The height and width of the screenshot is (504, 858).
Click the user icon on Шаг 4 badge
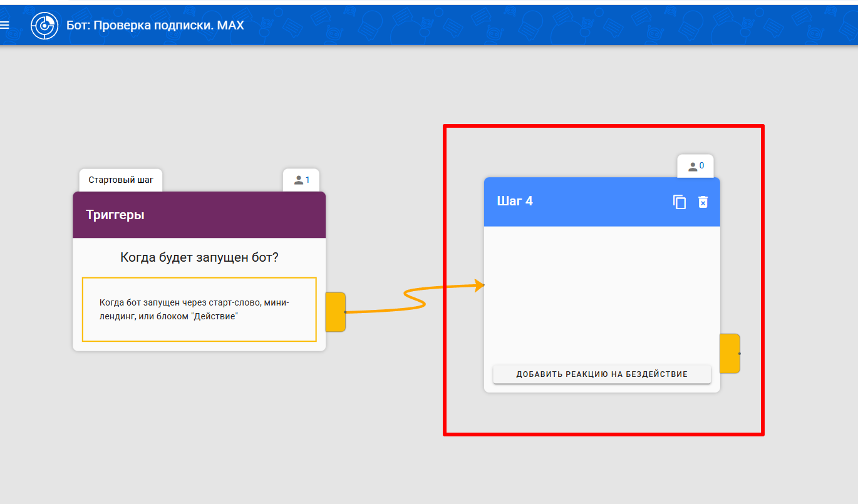click(692, 167)
